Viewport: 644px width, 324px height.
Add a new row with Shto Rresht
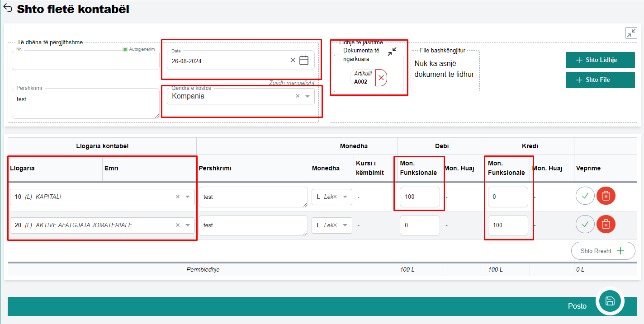click(x=603, y=251)
